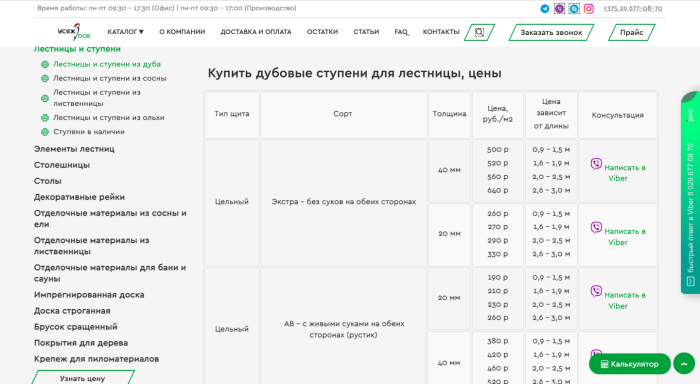Open the Статьи menu item

click(366, 32)
